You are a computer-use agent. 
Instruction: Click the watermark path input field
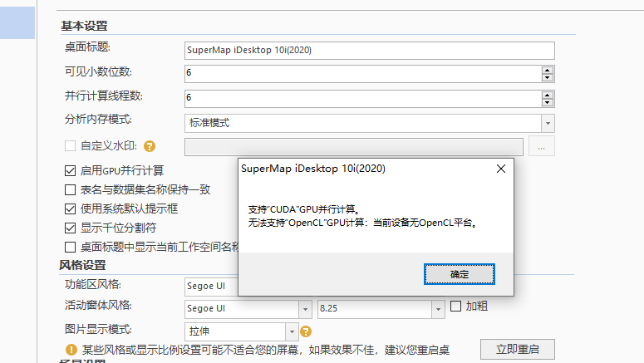354,147
